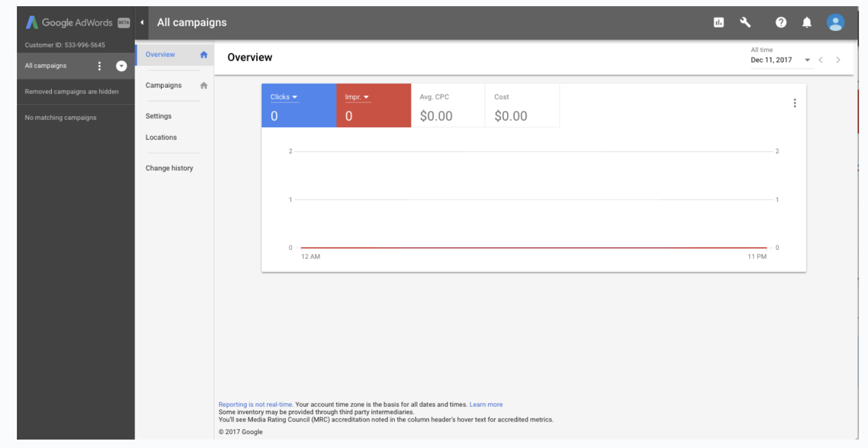The width and height of the screenshot is (868, 448).
Task: Open the Change history page
Action: [x=169, y=168]
